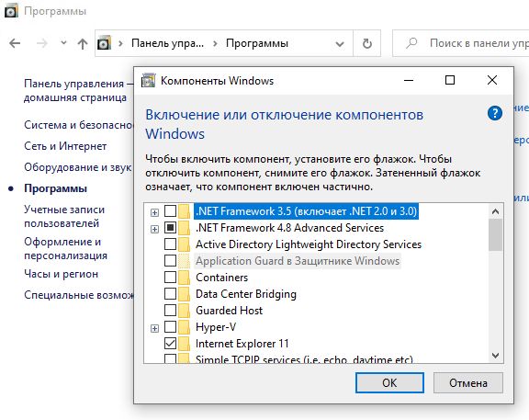Viewport: 529px width, 420px height.
Task: Expand the .NET Framework 4.8 Advanced Services node
Action: [154, 229]
